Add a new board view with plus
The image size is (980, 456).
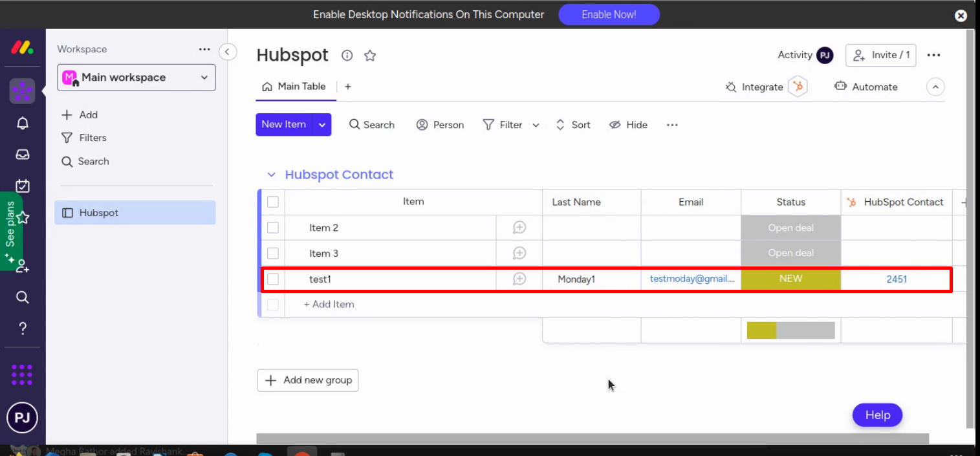point(348,87)
